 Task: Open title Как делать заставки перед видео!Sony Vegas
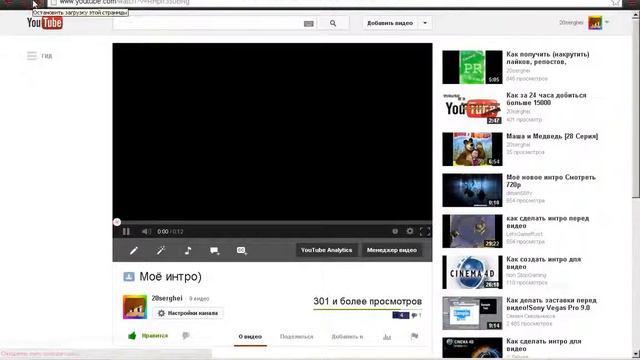(x=551, y=304)
